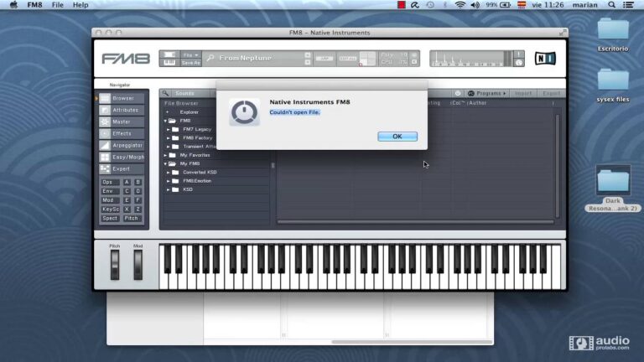644x362 pixels.
Task: Open the Effects page in Navigator
Action: point(122,133)
